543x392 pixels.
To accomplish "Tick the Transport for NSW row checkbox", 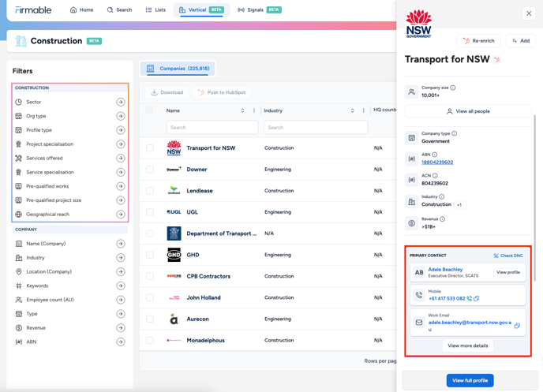I will tap(150, 148).
